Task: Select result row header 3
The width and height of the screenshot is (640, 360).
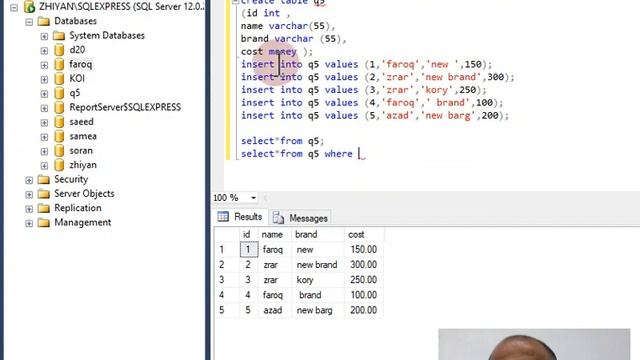Action: 227,280
